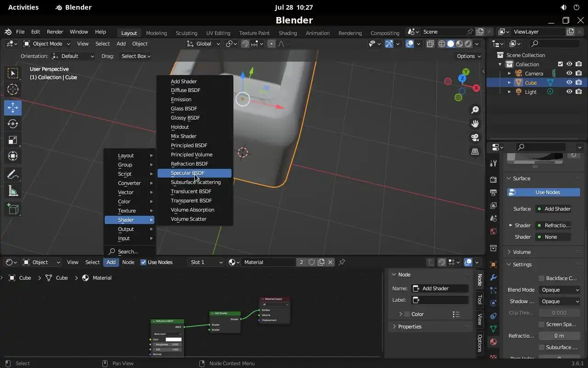Image resolution: width=588 pixels, height=368 pixels.
Task: Open the Render menu in top bar
Action: (x=55, y=32)
